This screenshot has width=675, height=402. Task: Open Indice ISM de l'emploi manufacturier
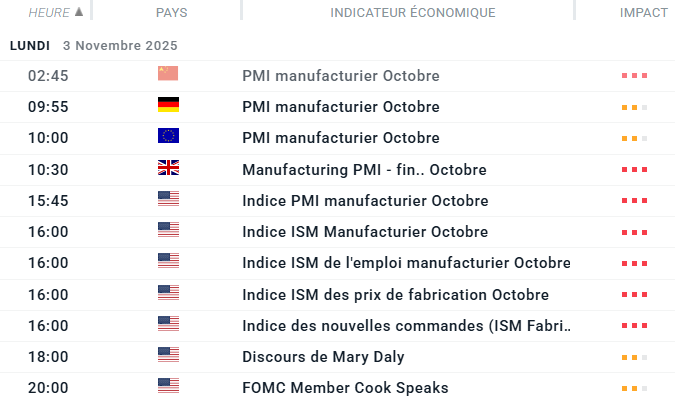406,263
